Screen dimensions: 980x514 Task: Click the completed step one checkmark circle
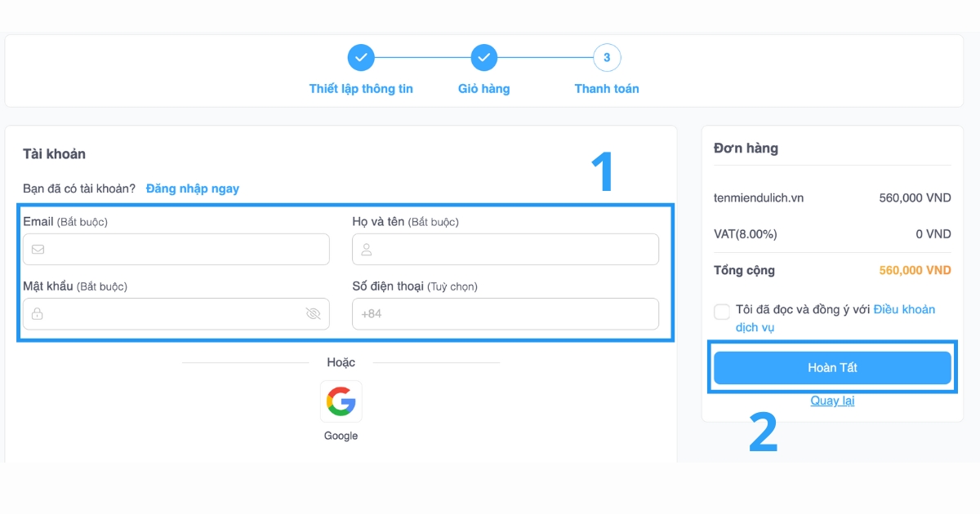click(x=361, y=58)
